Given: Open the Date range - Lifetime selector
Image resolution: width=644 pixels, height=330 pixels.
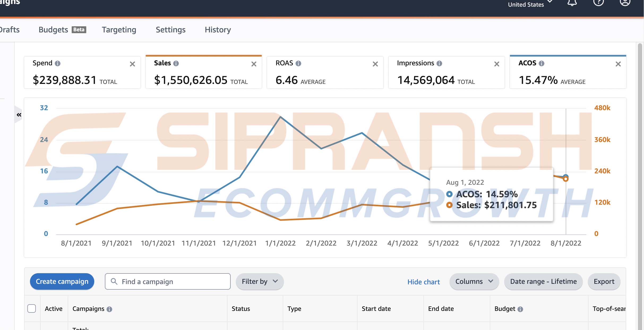Looking at the screenshot, I should point(543,281).
